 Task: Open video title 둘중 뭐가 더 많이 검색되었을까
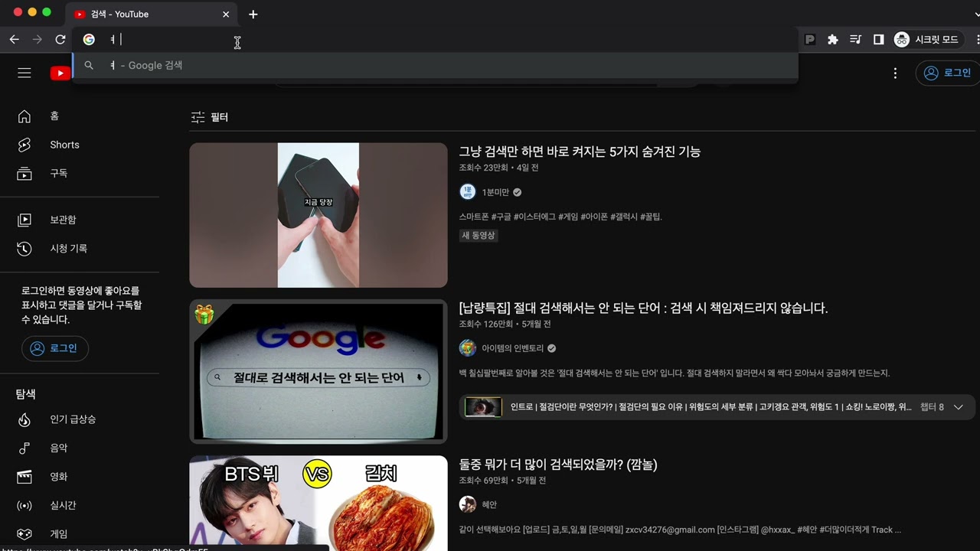(x=558, y=465)
